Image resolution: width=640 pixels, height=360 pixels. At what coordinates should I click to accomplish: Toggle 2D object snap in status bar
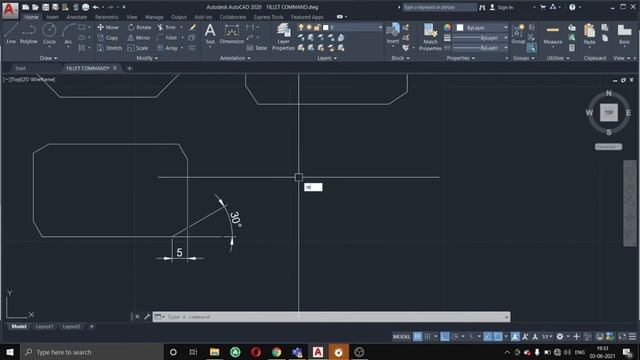498,336
